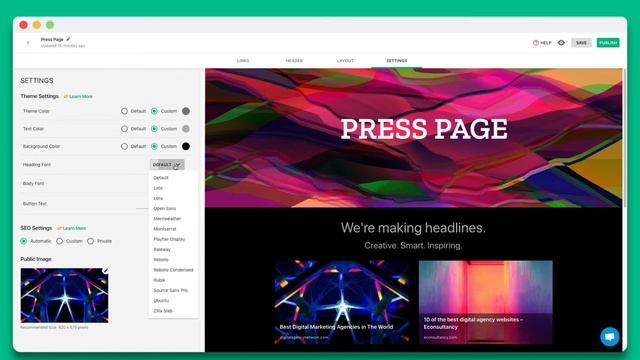This screenshot has height=360, width=640.
Task: Select the SETTINGS tab
Action: 397,60
